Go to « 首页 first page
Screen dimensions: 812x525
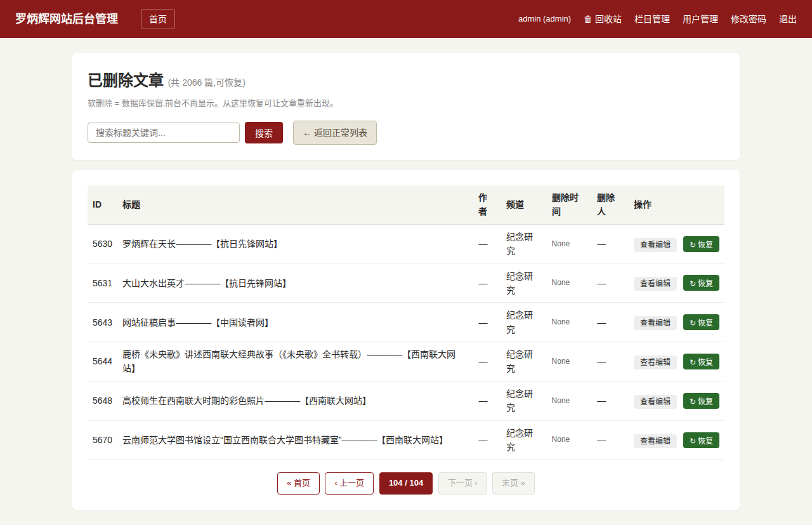pos(298,483)
